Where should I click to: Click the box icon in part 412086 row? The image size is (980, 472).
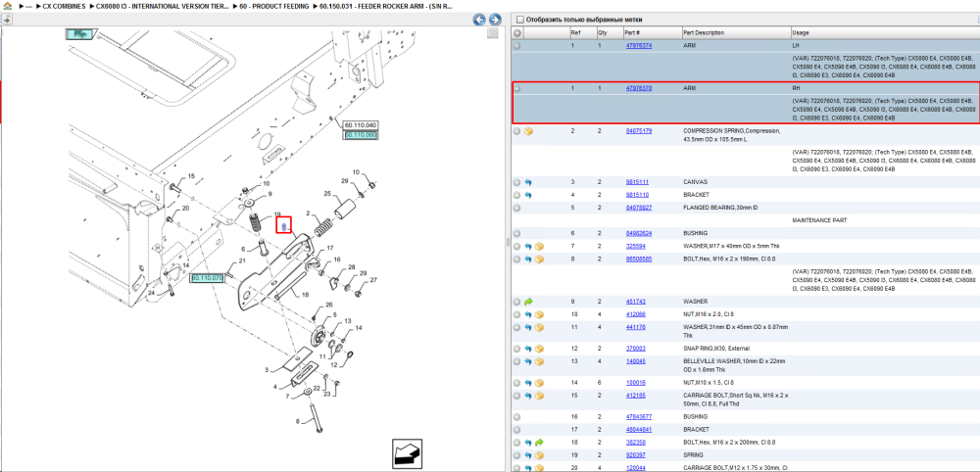[539, 314]
